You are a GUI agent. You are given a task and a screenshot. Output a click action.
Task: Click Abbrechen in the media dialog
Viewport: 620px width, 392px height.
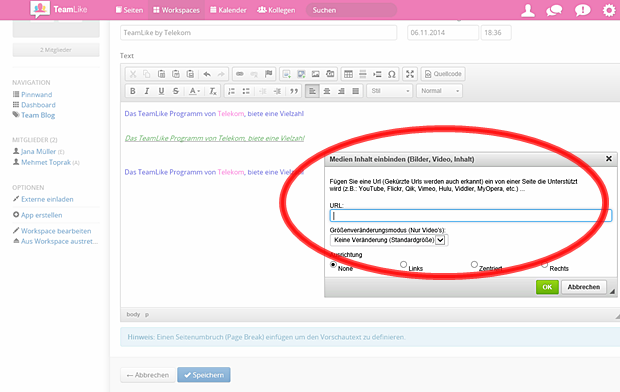point(584,287)
